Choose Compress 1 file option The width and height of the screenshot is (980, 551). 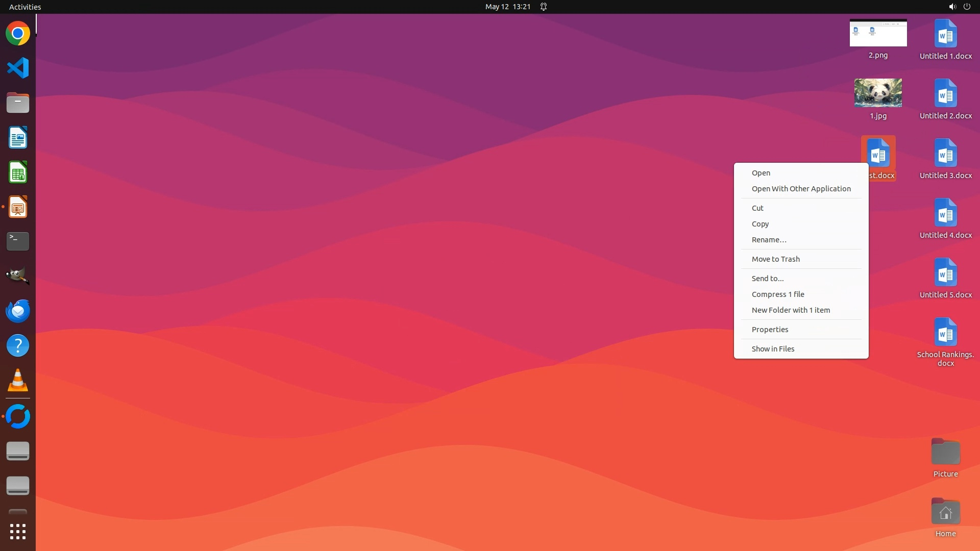777,294
